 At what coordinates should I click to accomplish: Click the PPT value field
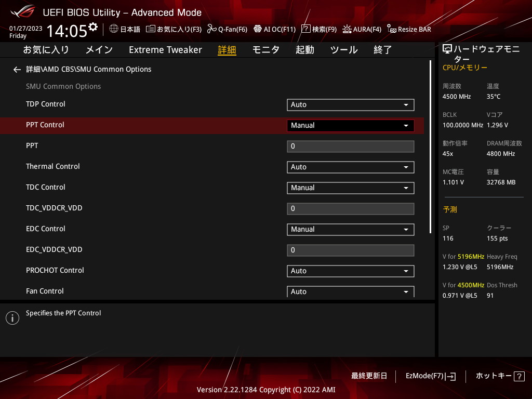click(x=351, y=146)
